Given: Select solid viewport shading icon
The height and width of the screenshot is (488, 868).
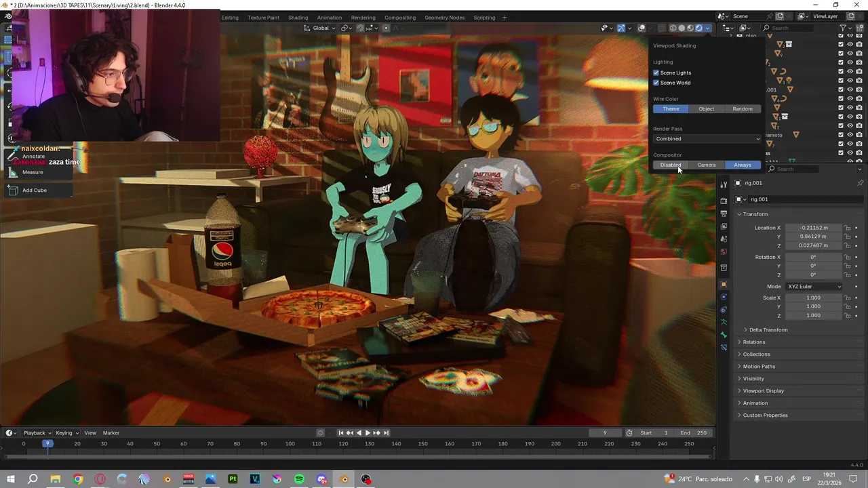Looking at the screenshot, I should (682, 28).
